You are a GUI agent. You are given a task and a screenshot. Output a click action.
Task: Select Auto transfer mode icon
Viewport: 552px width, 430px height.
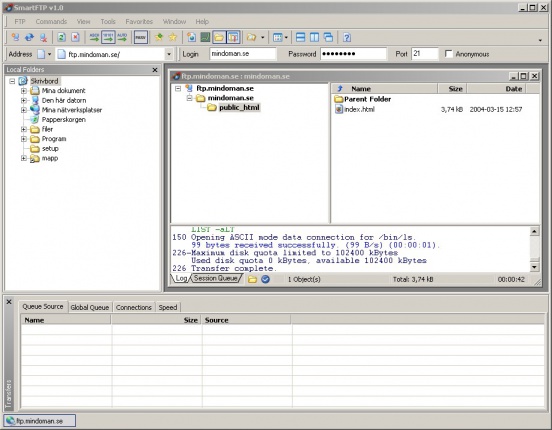[122, 37]
